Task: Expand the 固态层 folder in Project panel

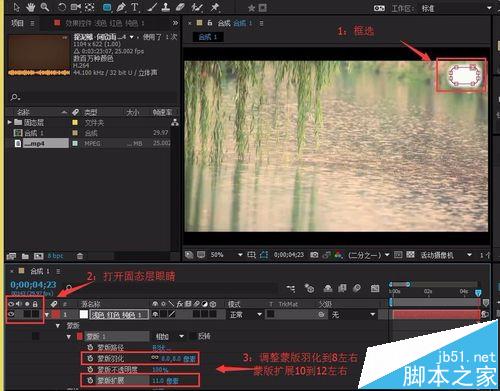Action: (x=10, y=122)
